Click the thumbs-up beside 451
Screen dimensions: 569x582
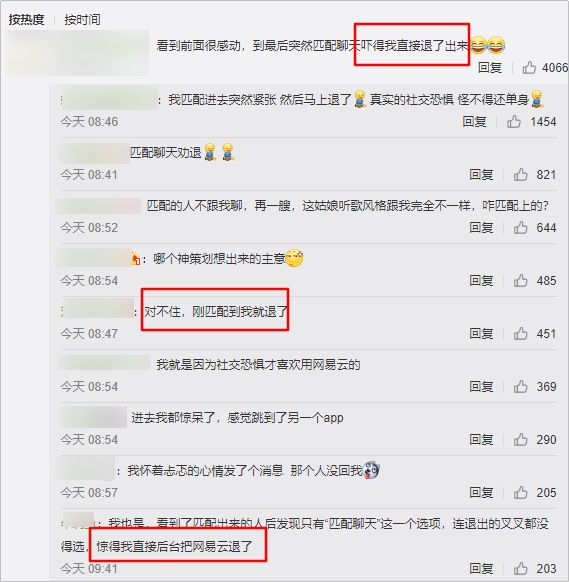tap(520, 333)
